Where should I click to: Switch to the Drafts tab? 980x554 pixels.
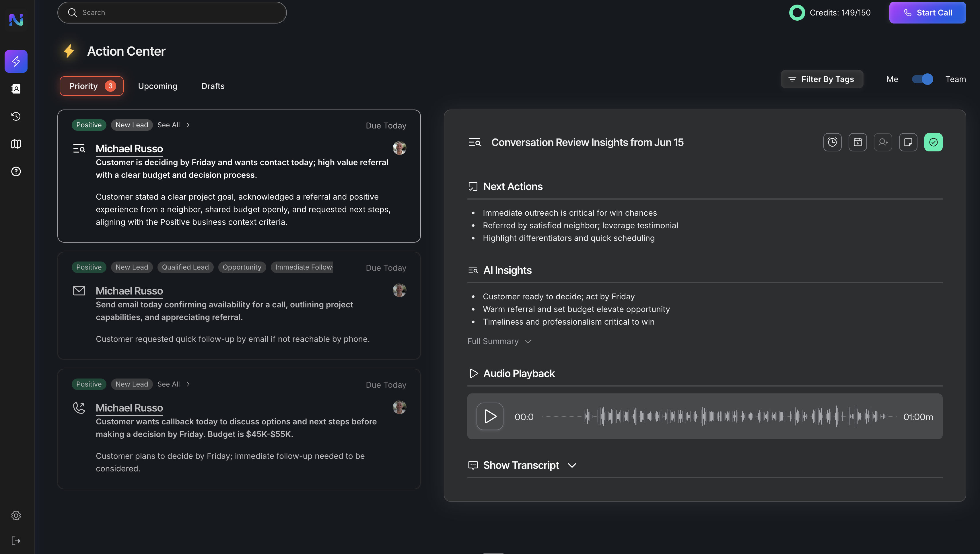(x=213, y=86)
